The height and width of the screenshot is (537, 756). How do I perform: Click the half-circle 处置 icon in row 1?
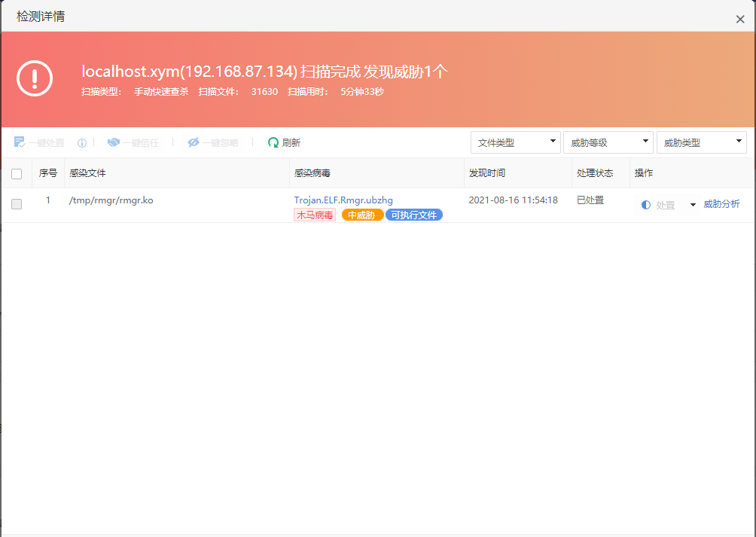pos(645,205)
